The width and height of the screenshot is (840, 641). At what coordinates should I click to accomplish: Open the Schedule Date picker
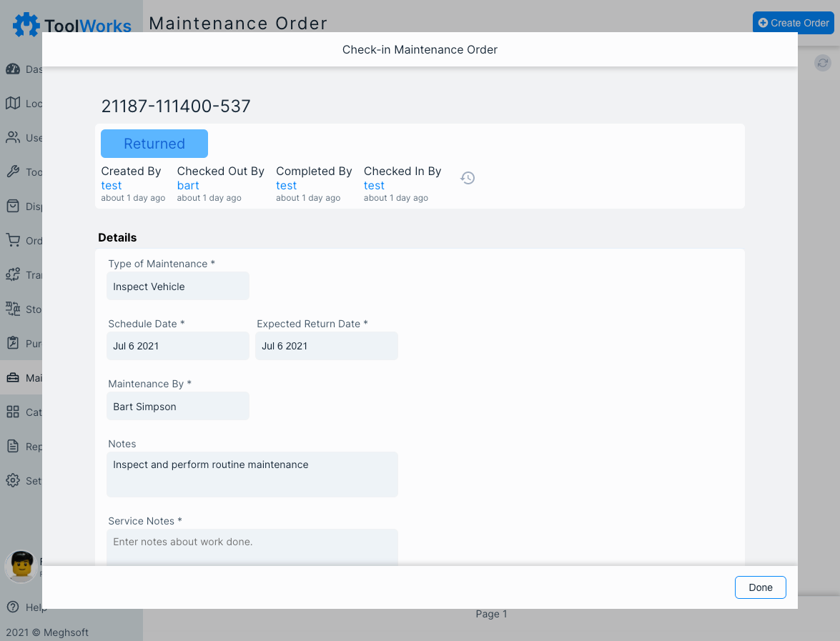177,346
